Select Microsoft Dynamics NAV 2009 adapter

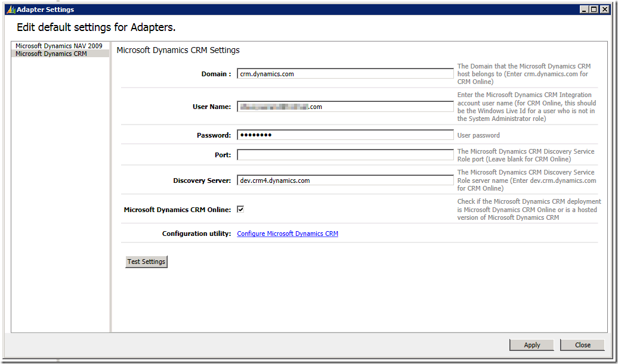(x=60, y=46)
